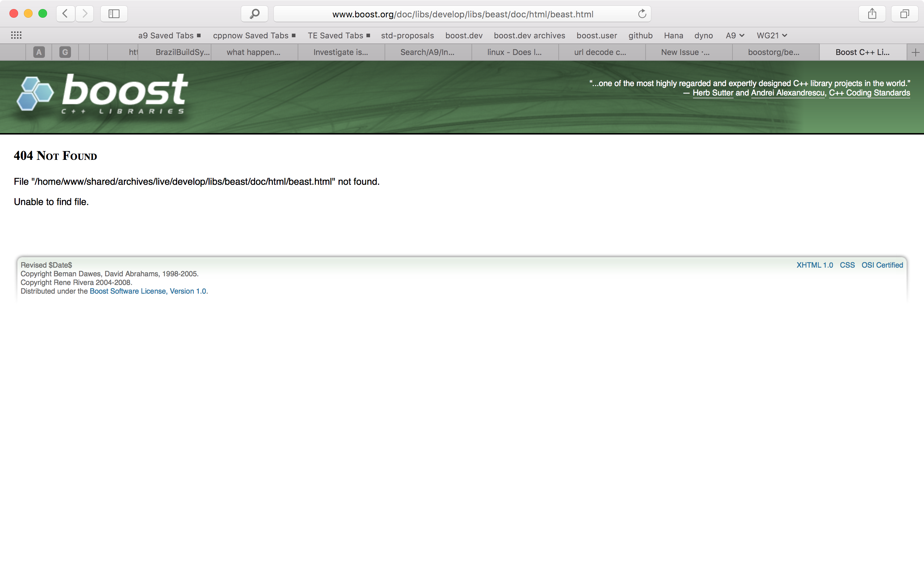The image size is (924, 562).
Task: Expand the A9 bookmarks dropdown
Action: (735, 35)
